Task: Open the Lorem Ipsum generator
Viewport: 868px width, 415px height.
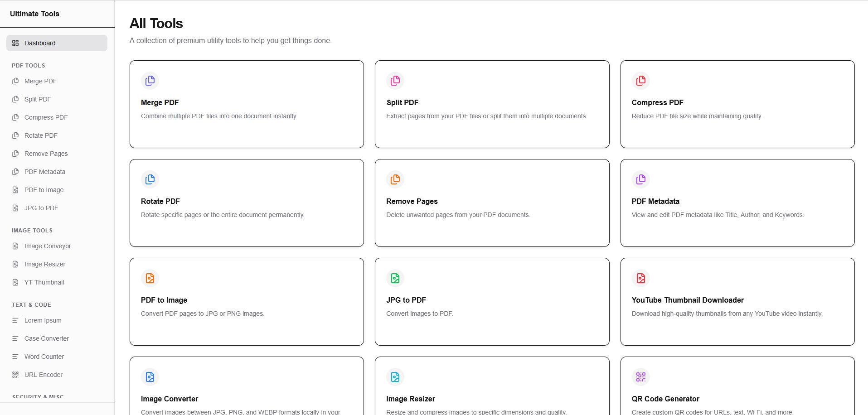Action: [43, 320]
